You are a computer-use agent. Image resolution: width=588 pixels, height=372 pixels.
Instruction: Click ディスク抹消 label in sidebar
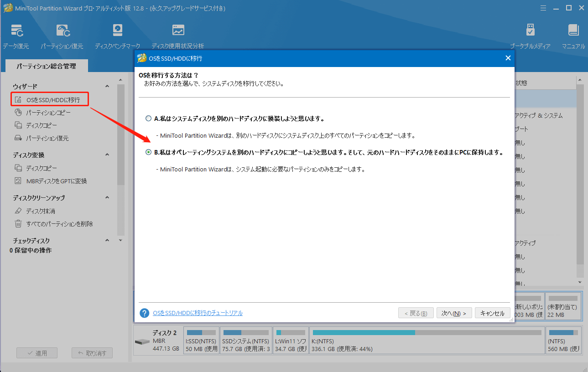pos(41,211)
